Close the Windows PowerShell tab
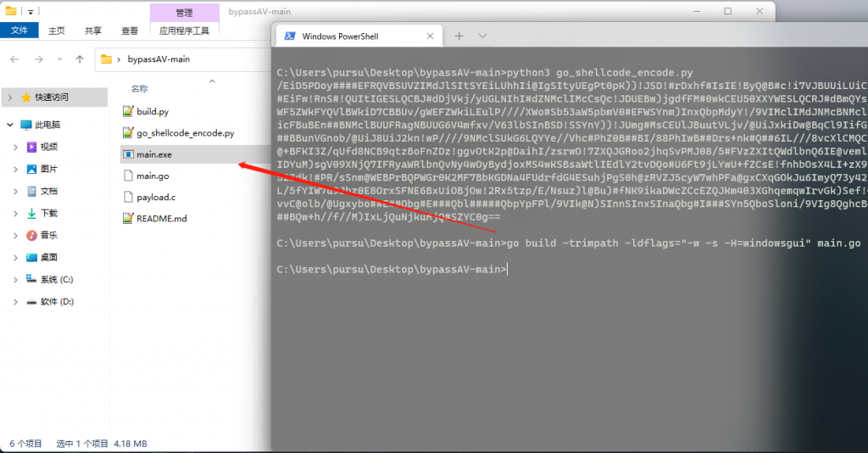This screenshot has width=868, height=453. 430,36
